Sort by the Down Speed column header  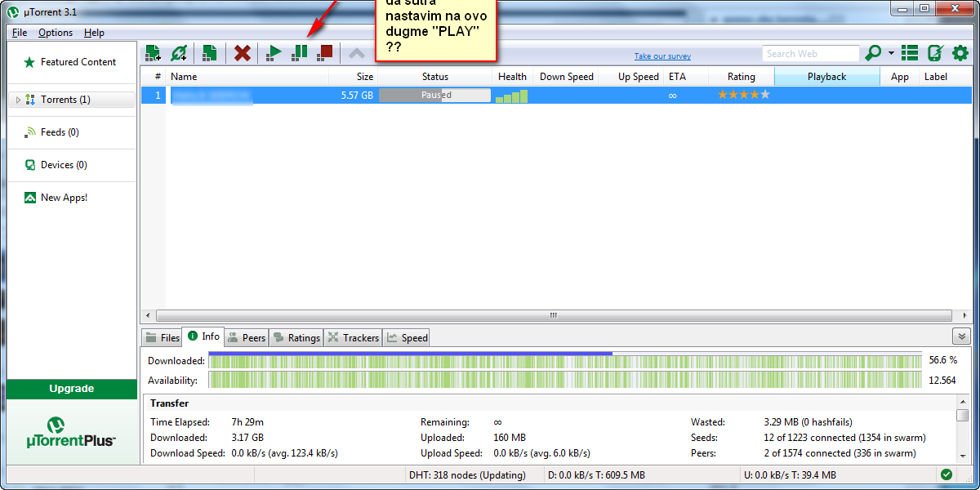click(565, 77)
